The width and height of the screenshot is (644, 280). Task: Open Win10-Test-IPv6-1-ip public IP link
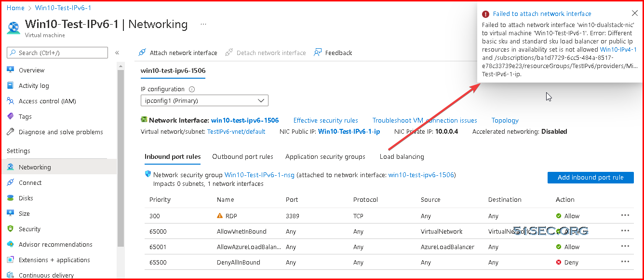coord(349,131)
